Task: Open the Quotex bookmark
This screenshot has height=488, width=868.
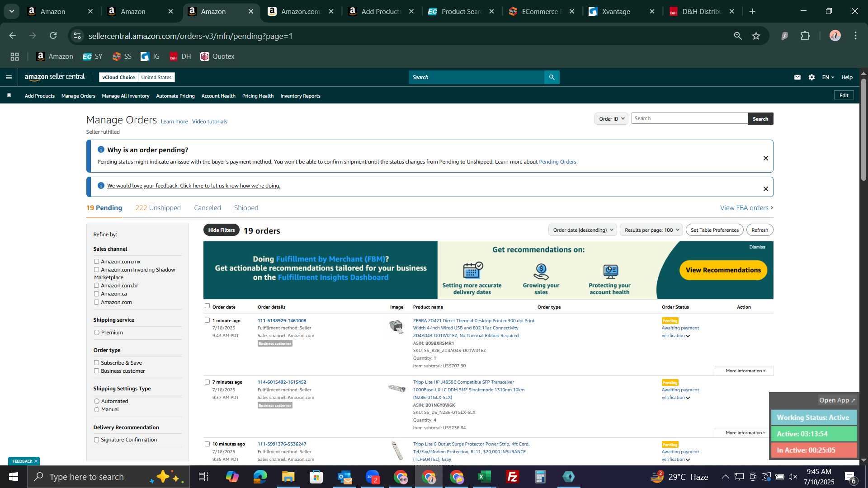Action: pos(217,56)
